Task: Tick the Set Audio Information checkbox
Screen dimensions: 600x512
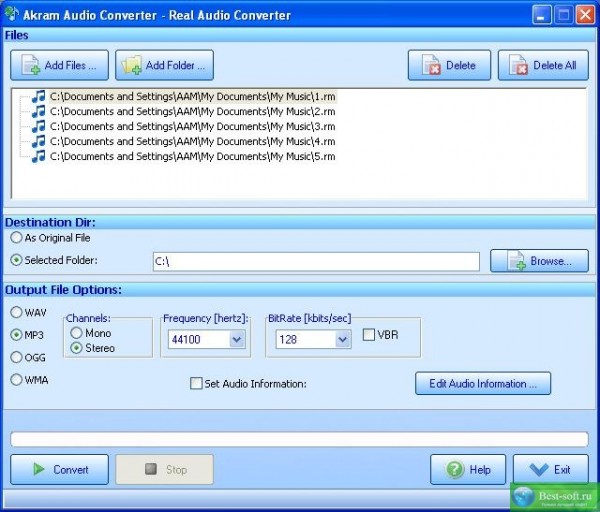Action: (x=196, y=383)
